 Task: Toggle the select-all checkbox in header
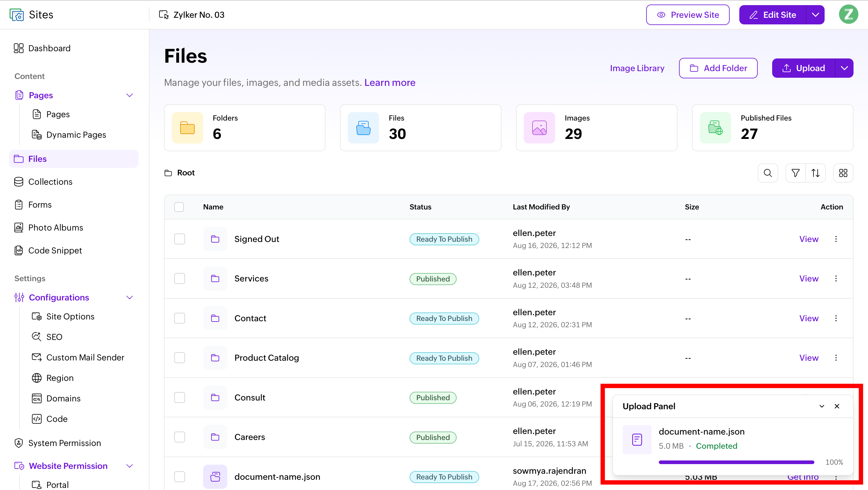point(179,207)
